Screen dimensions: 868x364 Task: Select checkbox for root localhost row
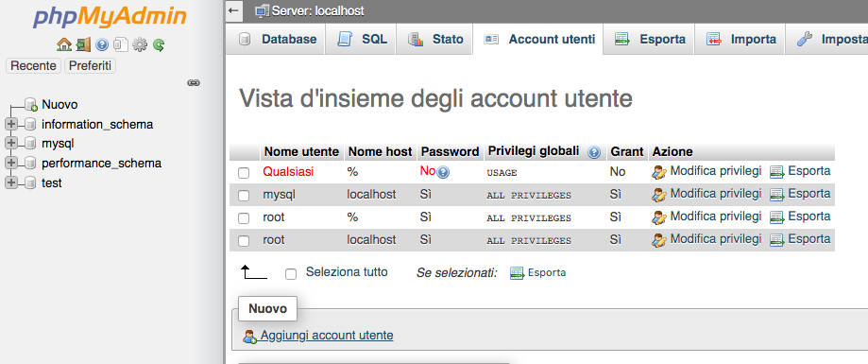point(244,241)
